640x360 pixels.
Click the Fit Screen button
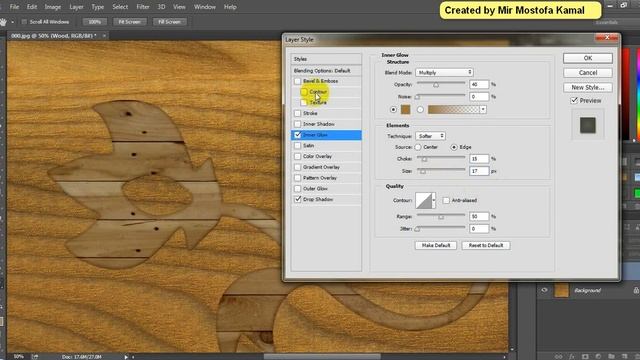click(129, 22)
